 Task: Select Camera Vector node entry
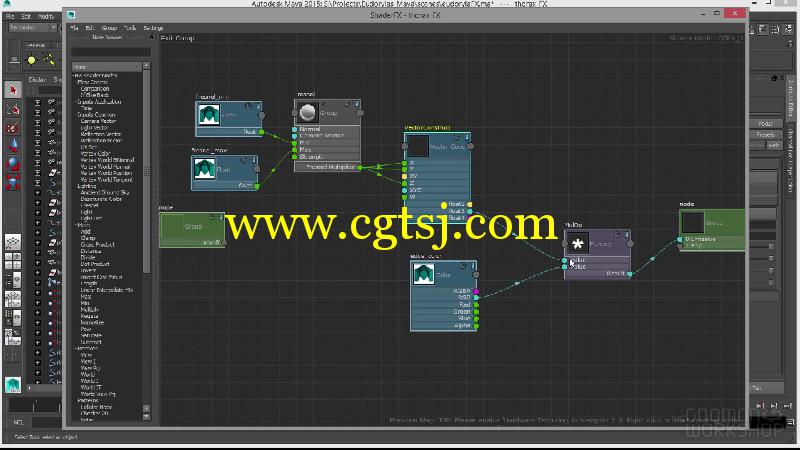point(98,121)
